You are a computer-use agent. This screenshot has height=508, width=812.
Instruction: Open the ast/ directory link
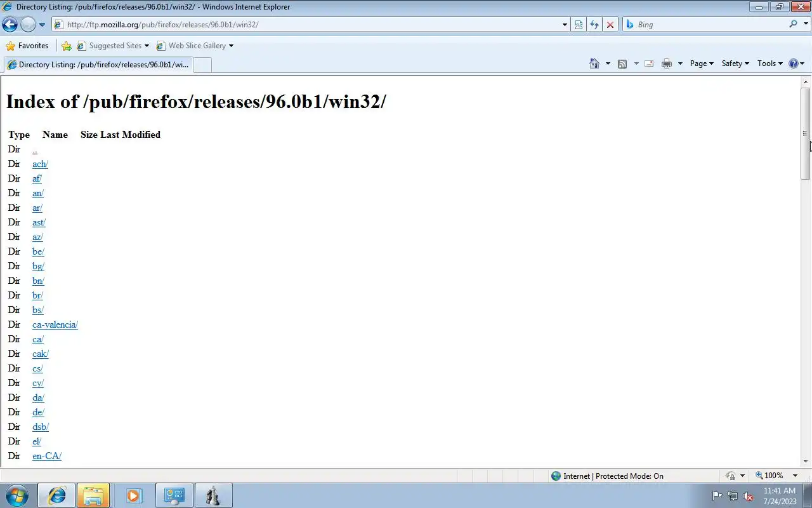point(39,223)
